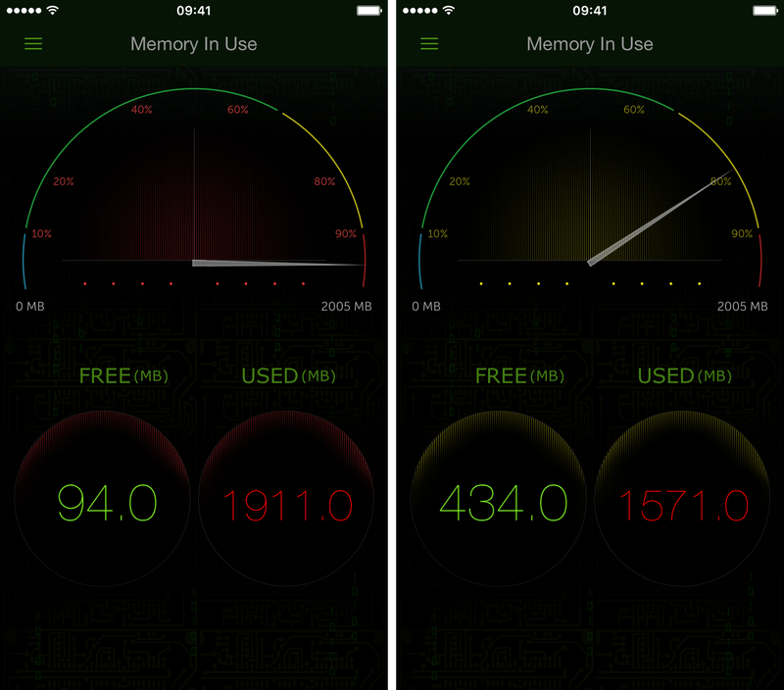Tap the 2005 MB label on the right screen
Screen dimensions: 784x690
coord(743,307)
